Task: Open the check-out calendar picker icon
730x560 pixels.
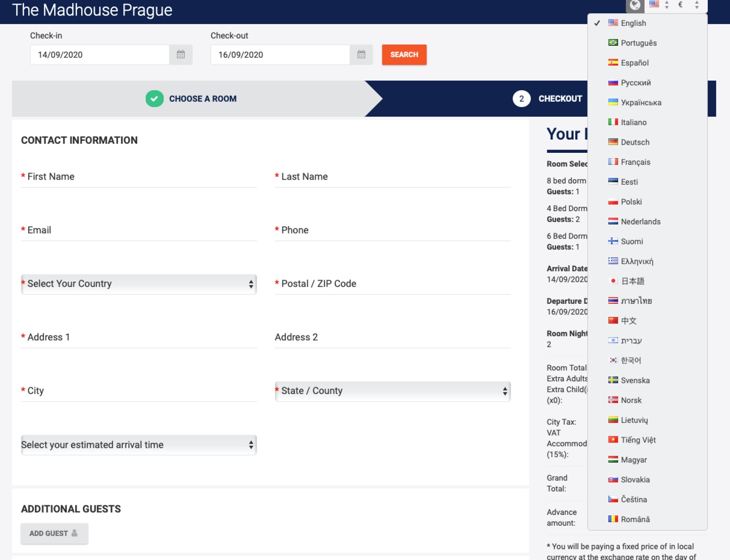Action: click(361, 55)
